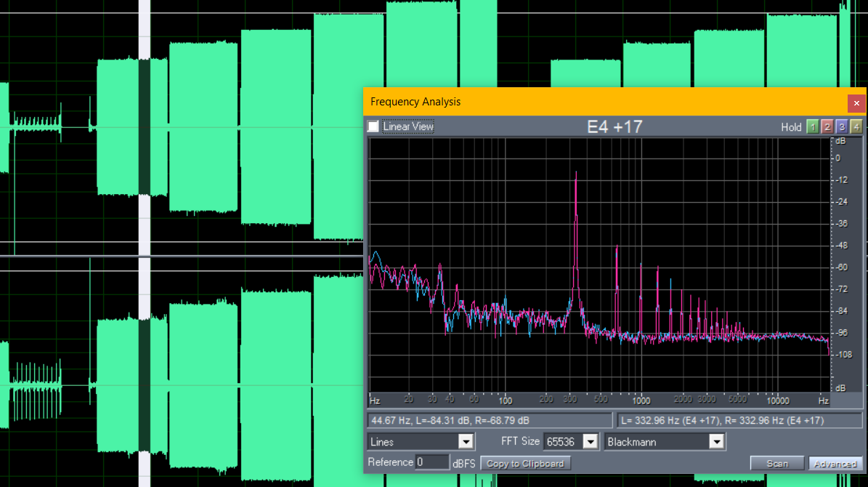Click the 44.67 Hz cursor status readout
The width and height of the screenshot is (868, 487).
pyautogui.click(x=490, y=421)
